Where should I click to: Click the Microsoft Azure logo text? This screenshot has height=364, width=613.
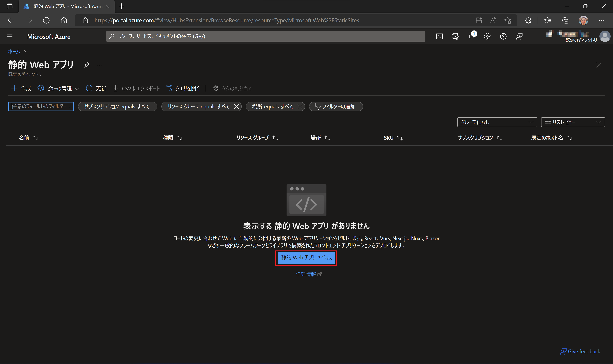click(49, 37)
